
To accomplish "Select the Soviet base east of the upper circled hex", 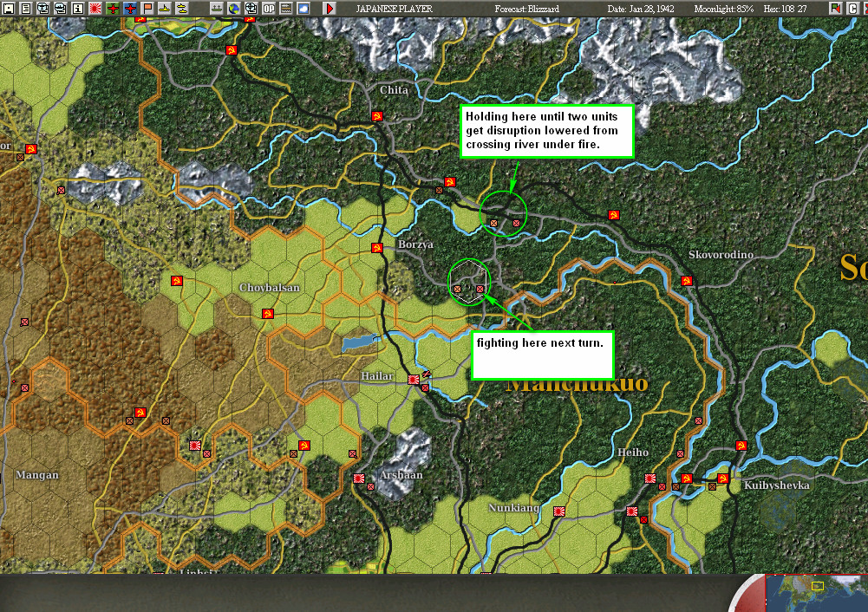I will pos(613,215).
